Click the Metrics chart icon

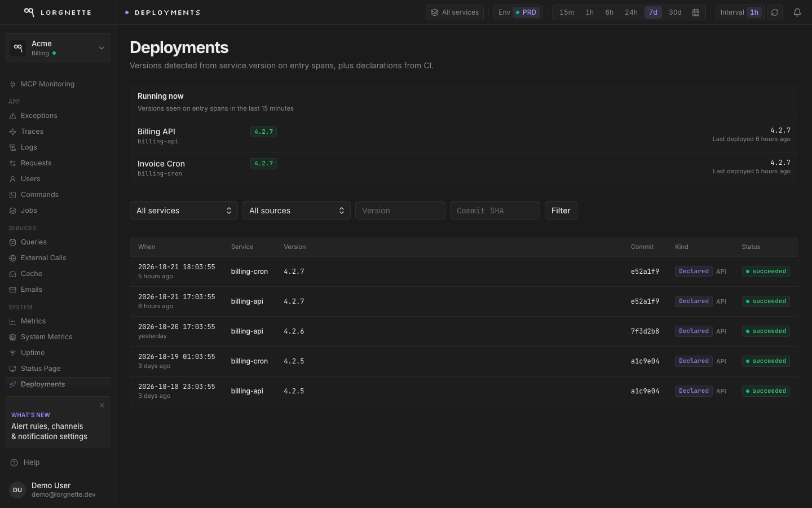pos(12,321)
